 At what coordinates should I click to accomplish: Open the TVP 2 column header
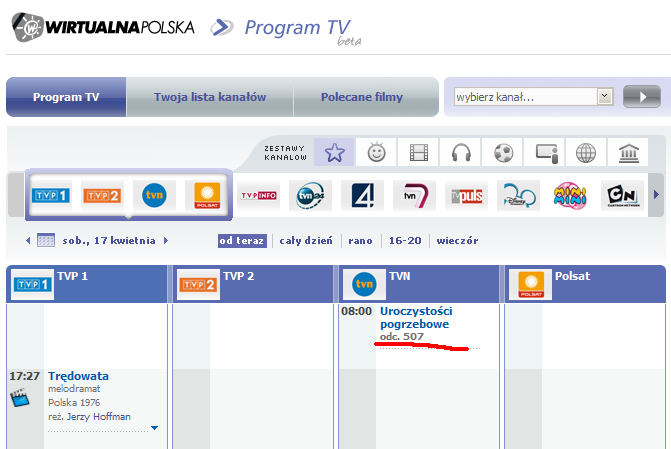[x=253, y=284]
